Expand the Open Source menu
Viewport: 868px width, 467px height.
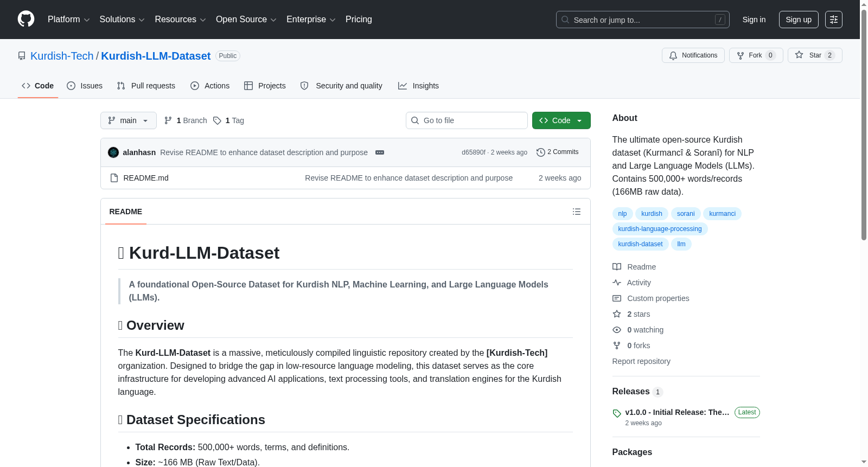point(246,20)
